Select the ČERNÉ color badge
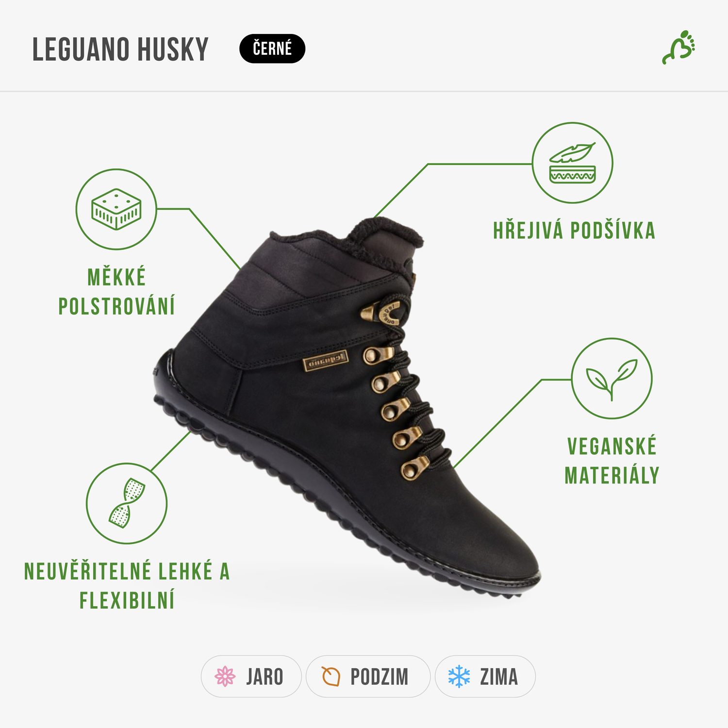 click(x=272, y=49)
